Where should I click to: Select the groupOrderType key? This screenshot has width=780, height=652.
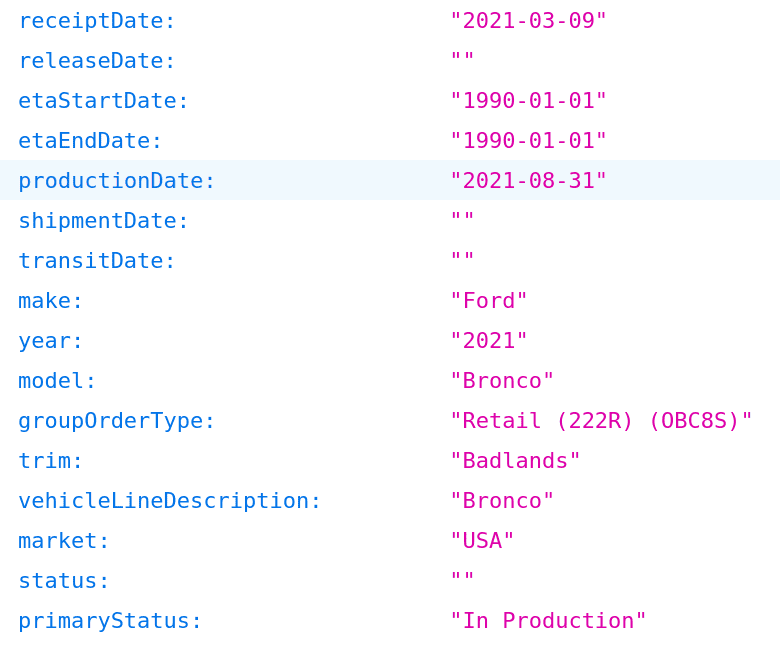(x=116, y=421)
